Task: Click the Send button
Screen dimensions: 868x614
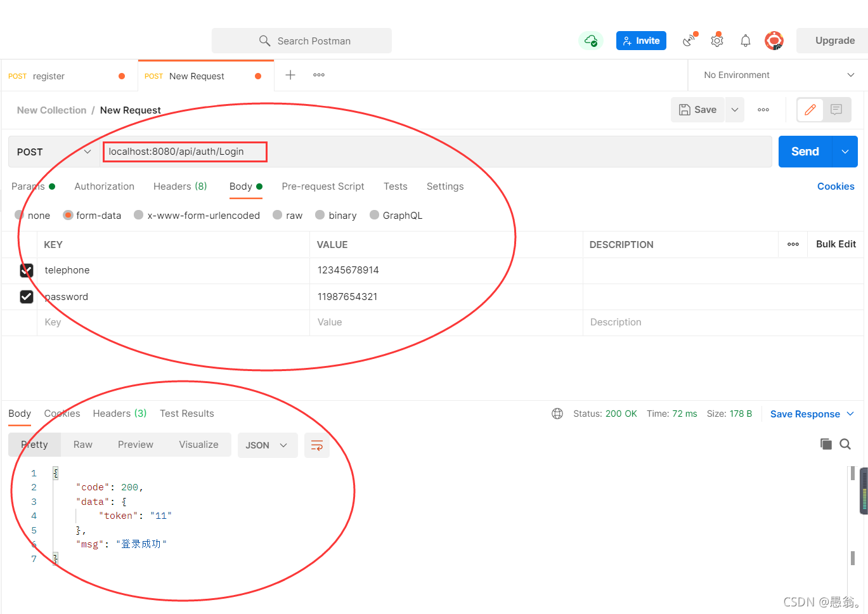Action: 805,152
